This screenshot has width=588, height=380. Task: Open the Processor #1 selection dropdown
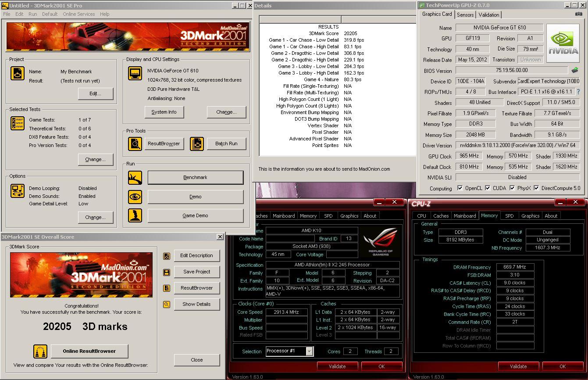[310, 351]
